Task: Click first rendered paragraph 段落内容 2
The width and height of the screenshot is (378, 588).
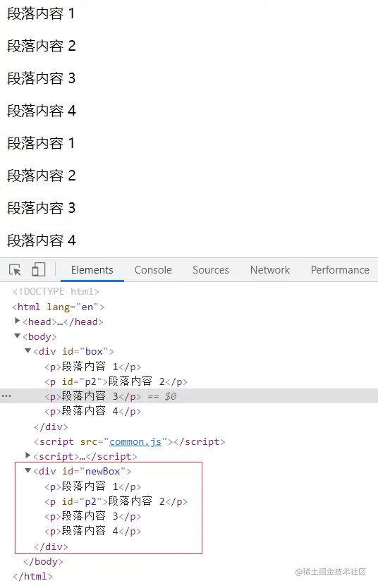Action: 41,46
